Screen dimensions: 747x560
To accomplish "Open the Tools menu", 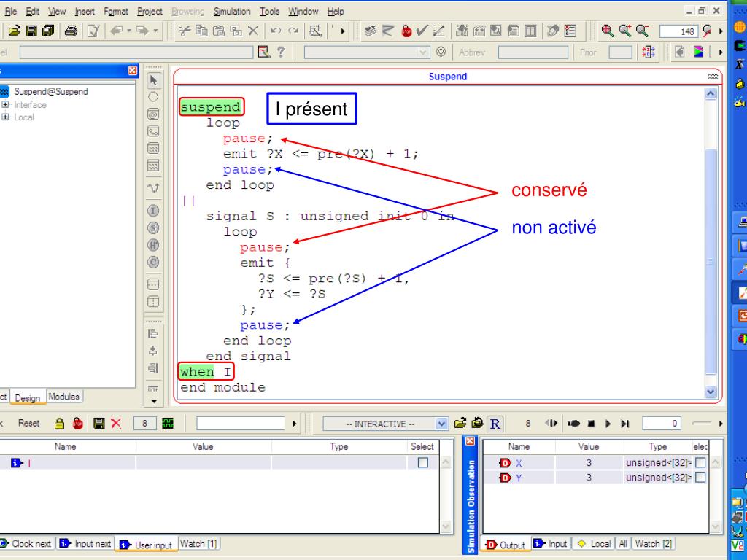I will tap(270, 11).
